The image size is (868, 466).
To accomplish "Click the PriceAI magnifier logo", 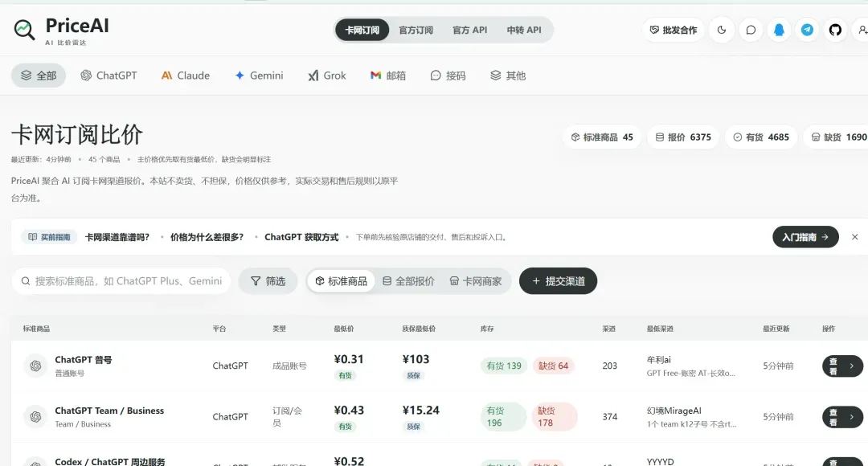I will [x=24, y=30].
